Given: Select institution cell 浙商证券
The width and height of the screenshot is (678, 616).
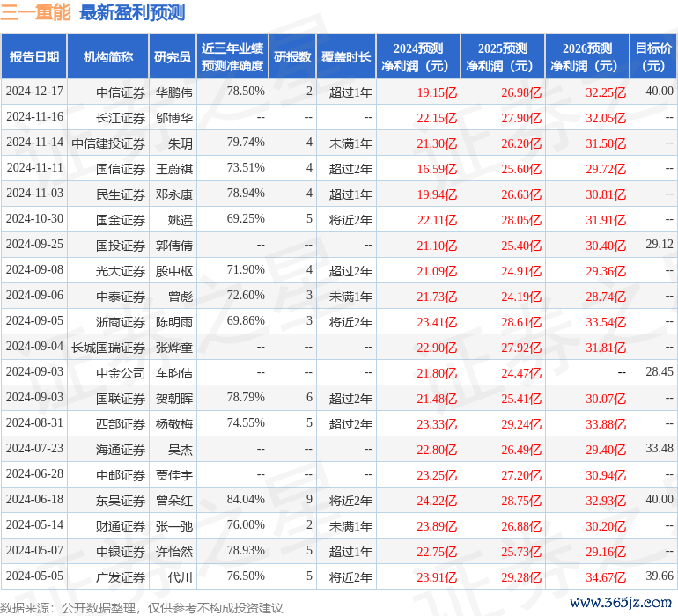Looking at the screenshot, I should click(x=121, y=321).
